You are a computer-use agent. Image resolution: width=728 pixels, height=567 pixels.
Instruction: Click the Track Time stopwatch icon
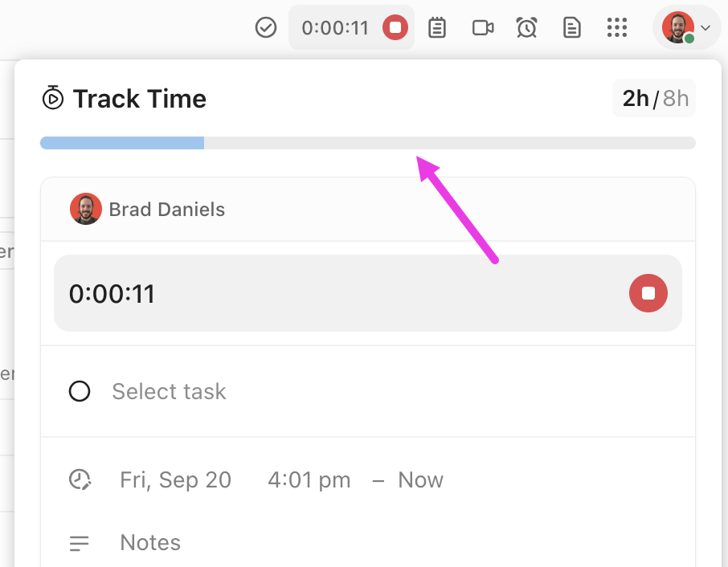click(x=51, y=98)
